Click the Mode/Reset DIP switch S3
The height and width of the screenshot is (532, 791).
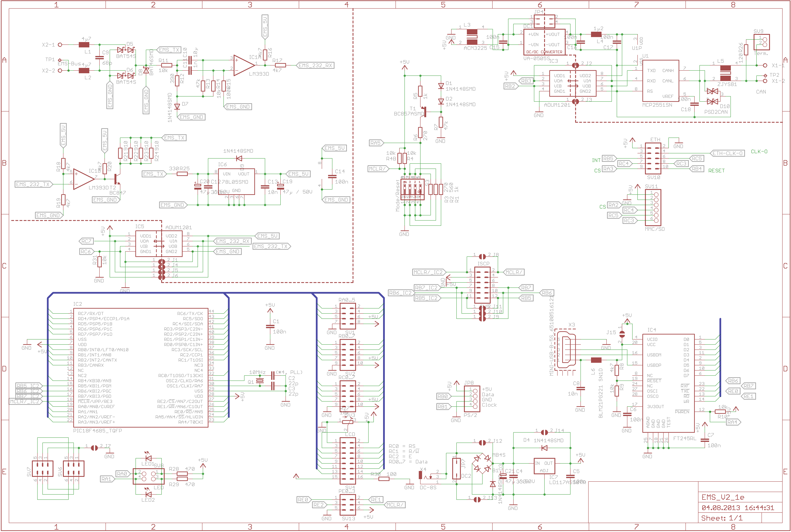pyautogui.click(x=412, y=189)
